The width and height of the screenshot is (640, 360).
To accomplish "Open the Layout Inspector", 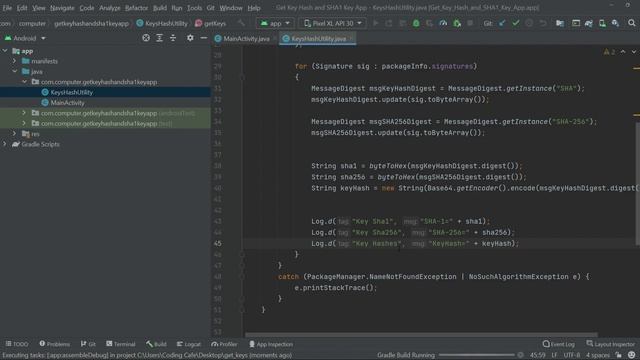I will (x=611, y=344).
